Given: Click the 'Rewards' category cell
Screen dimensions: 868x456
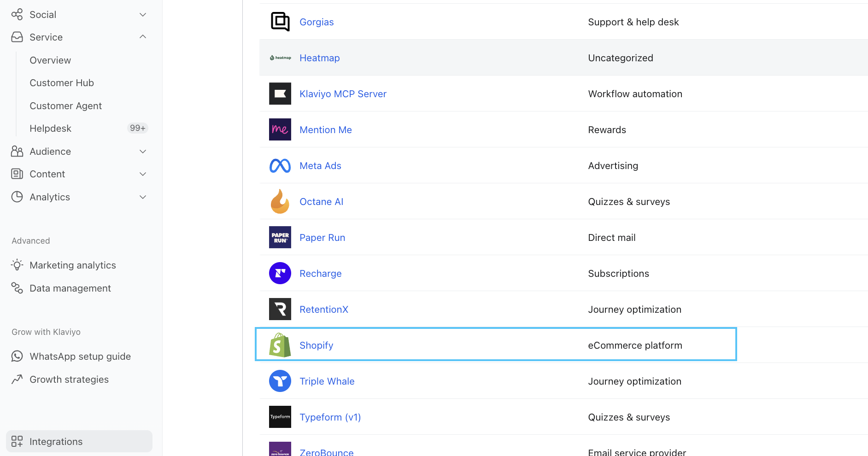Looking at the screenshot, I should 607,129.
